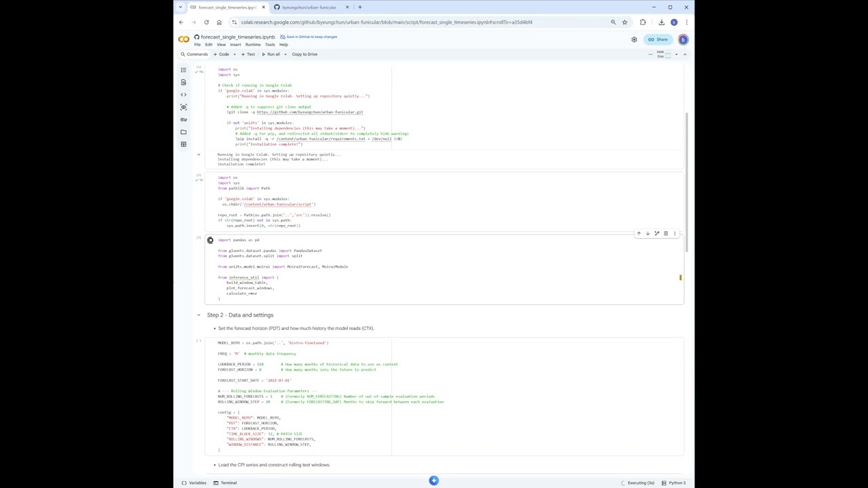Open the find and replace sidebar icon

(183, 82)
